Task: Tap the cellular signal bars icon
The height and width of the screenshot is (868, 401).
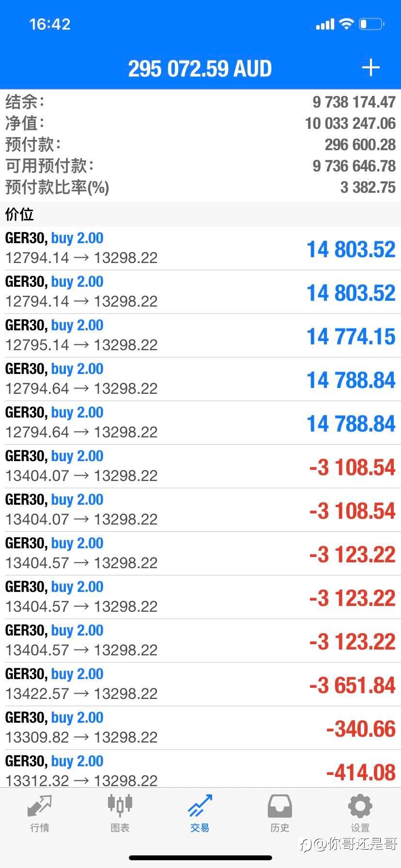Action: point(325,24)
